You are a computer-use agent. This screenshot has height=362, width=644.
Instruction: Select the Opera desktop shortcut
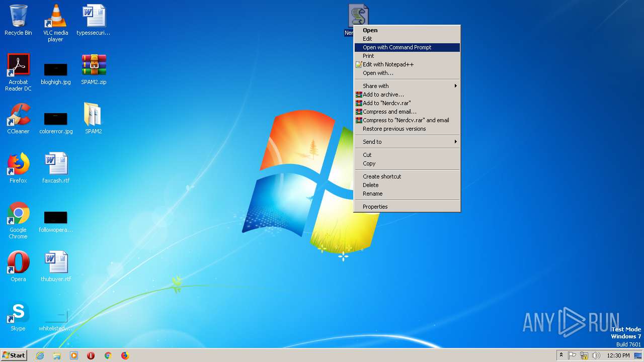click(18, 266)
